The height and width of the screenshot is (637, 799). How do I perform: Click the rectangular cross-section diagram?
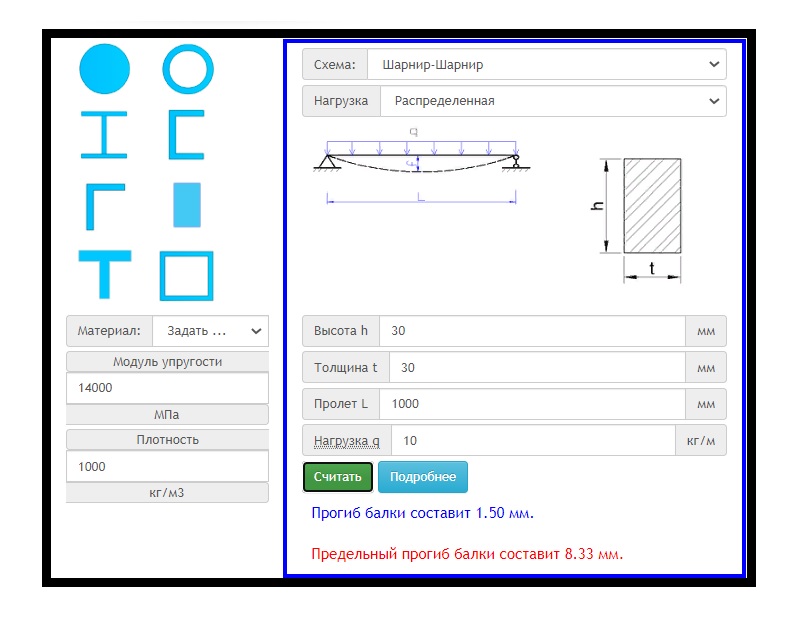click(x=652, y=206)
